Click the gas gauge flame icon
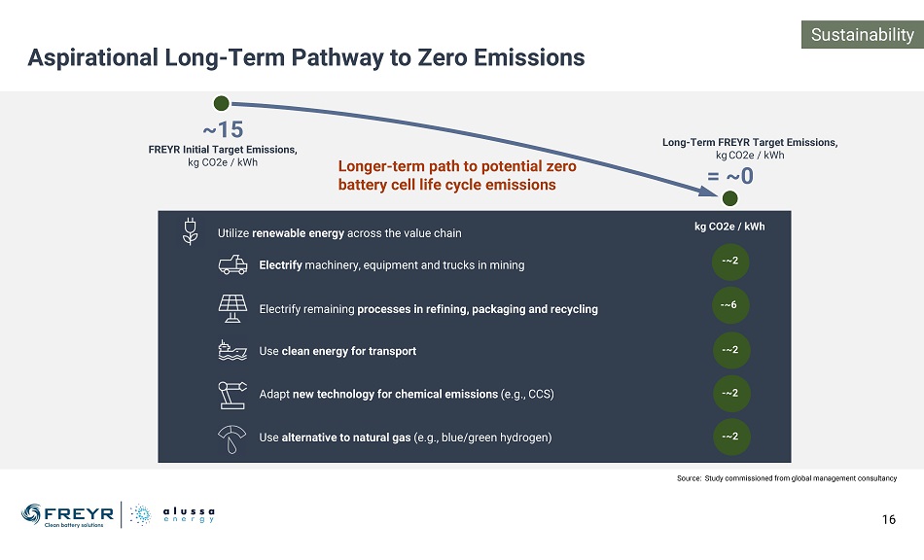 tap(231, 437)
